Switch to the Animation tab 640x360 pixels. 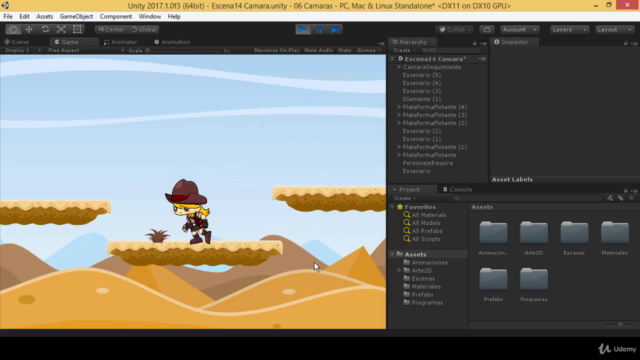pyautogui.click(x=172, y=42)
